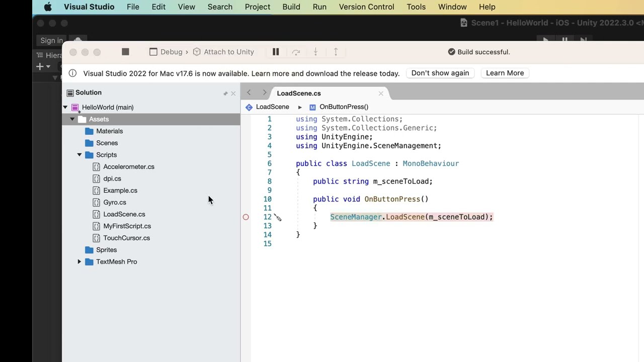The width and height of the screenshot is (644, 362).
Task: Open the Run menu
Action: pos(319,7)
